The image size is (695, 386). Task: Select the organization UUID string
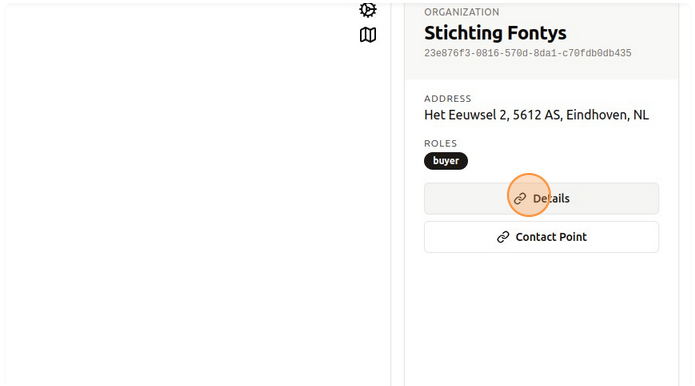click(x=527, y=53)
